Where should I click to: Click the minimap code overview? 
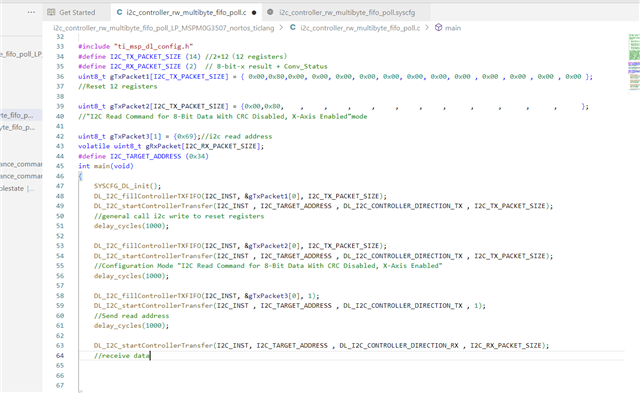pyautogui.click(x=634, y=63)
